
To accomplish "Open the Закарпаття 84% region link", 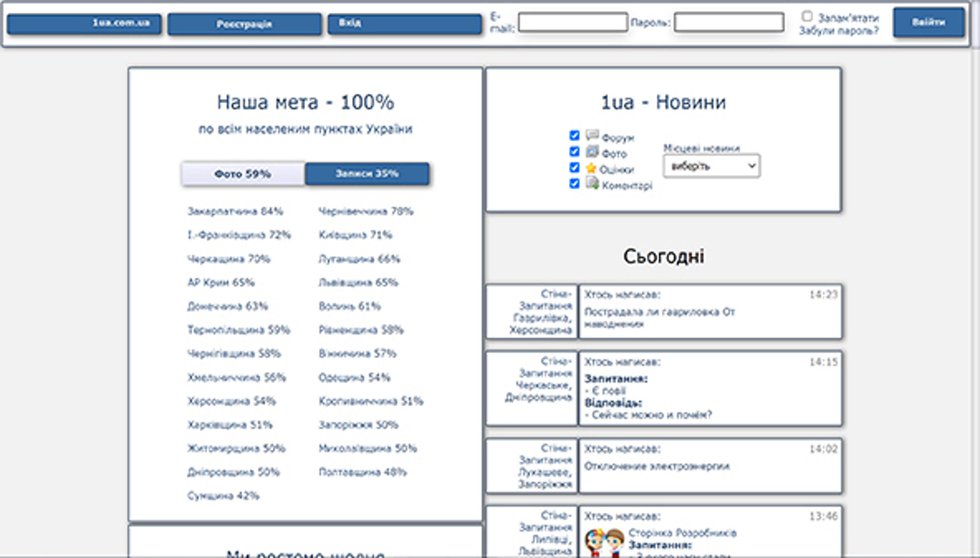I will 235,211.
